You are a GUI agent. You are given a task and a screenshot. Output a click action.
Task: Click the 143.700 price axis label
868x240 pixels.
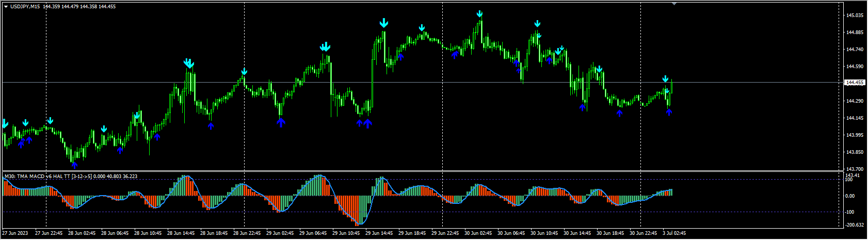coord(855,169)
